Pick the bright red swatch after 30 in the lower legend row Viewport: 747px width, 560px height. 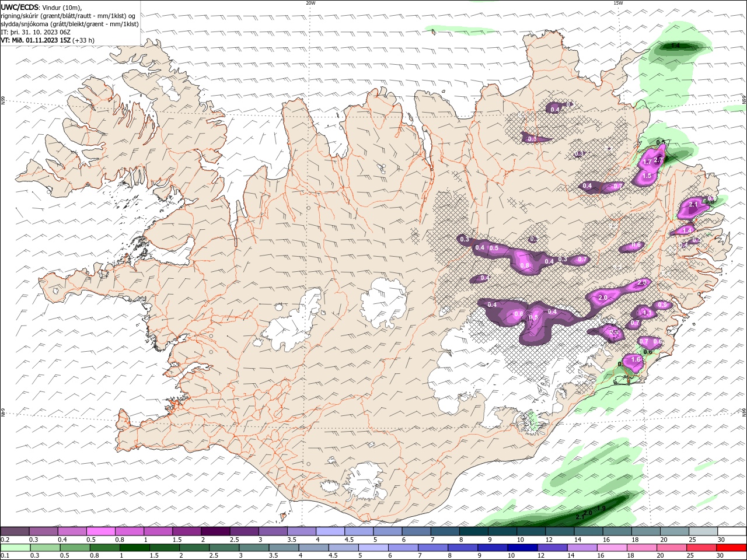click(731, 548)
